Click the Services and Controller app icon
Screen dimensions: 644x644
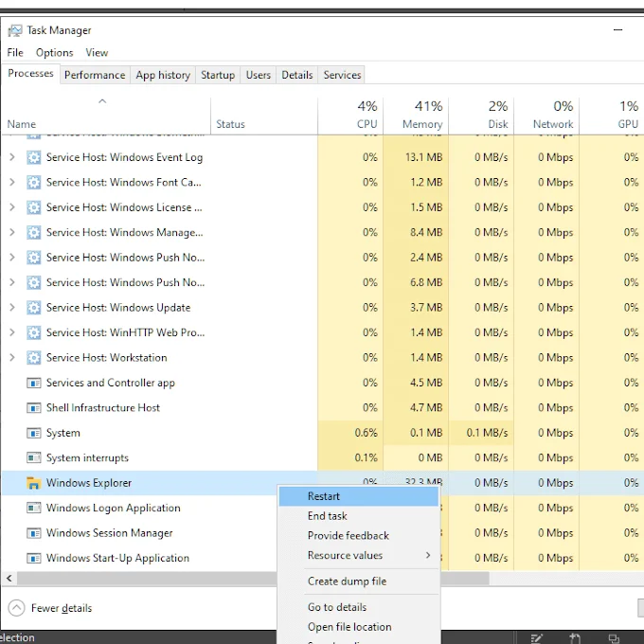pyautogui.click(x=34, y=384)
